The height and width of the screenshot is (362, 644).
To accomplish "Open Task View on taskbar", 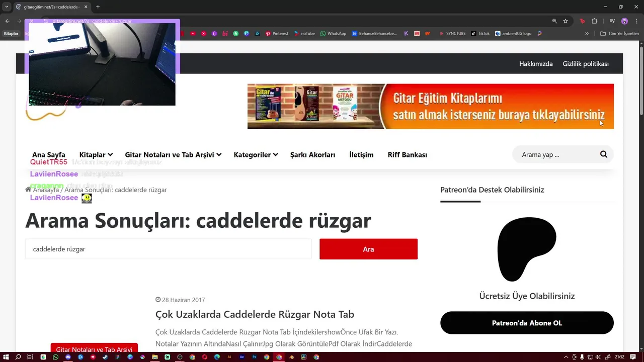I will coord(30,357).
